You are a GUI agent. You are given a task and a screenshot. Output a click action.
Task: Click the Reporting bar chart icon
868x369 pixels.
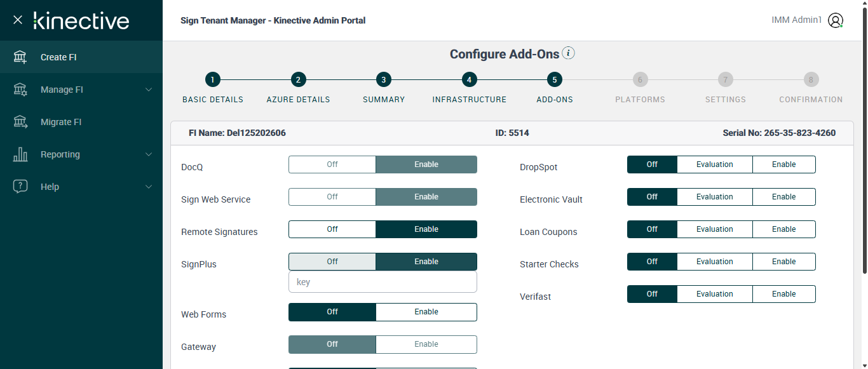point(20,154)
